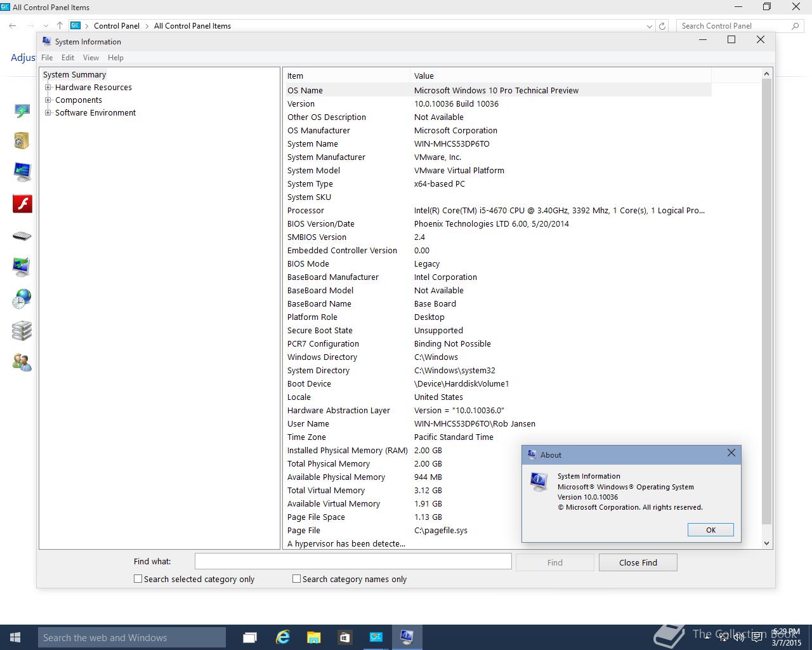812x650 pixels.
Task: Click the Value column header
Action: point(561,76)
